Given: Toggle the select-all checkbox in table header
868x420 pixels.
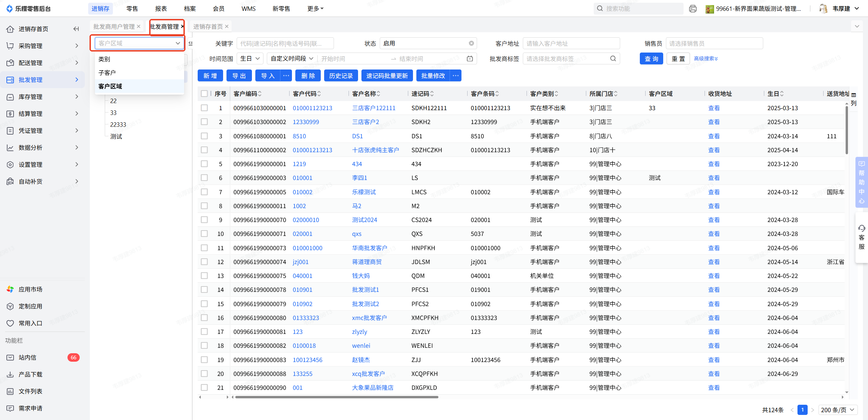Looking at the screenshot, I should (x=204, y=94).
